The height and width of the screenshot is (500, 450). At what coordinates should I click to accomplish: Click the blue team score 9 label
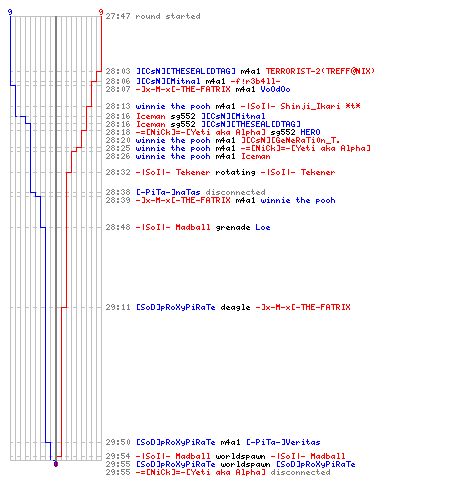pos(10,12)
